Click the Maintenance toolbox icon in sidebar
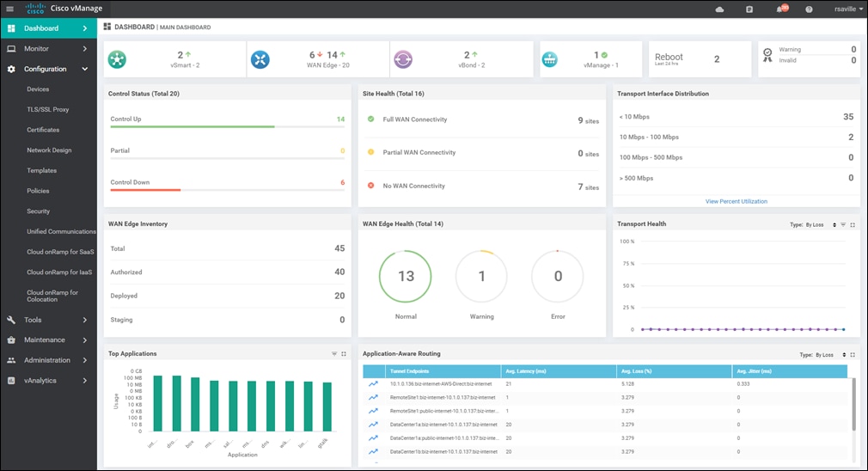This screenshot has height=471, width=868. pos(11,339)
